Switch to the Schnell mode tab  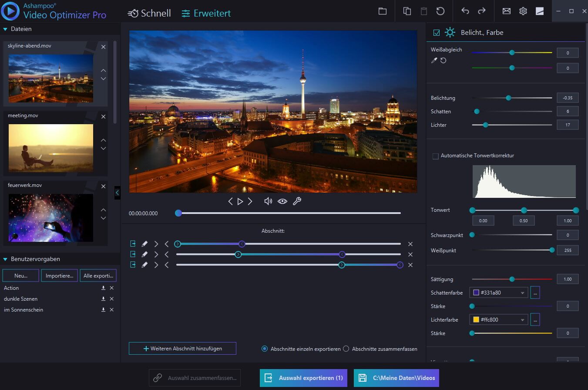pyautogui.click(x=149, y=14)
